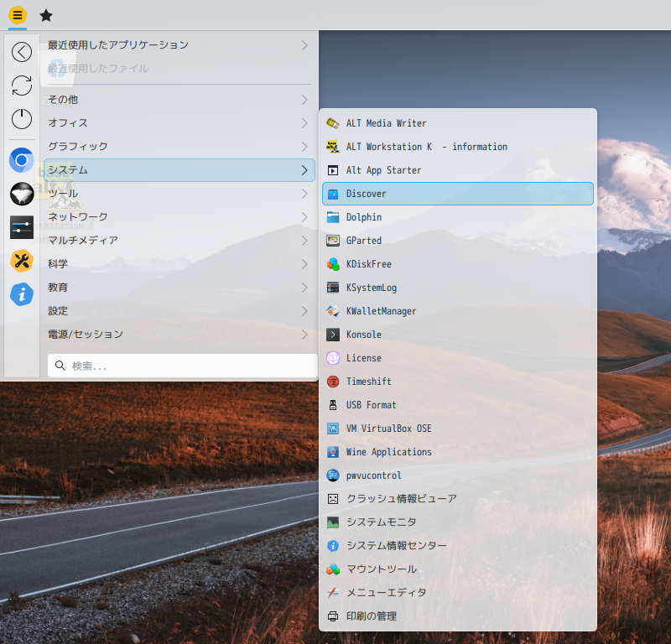The image size is (671, 644).
Task: Open ALT Workstation K information
Action: click(x=458, y=147)
